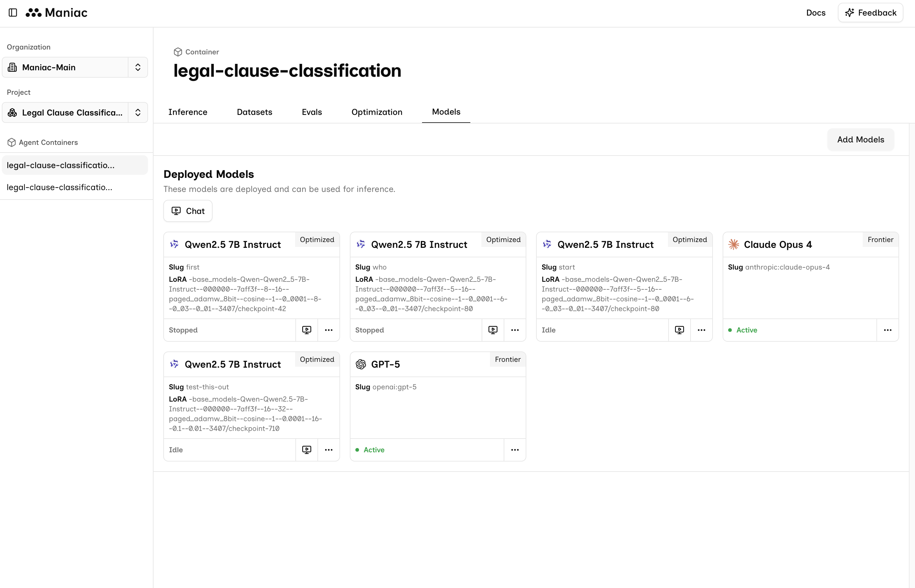Click the Maniac logo icon
This screenshot has width=915, height=588.
click(33, 13)
